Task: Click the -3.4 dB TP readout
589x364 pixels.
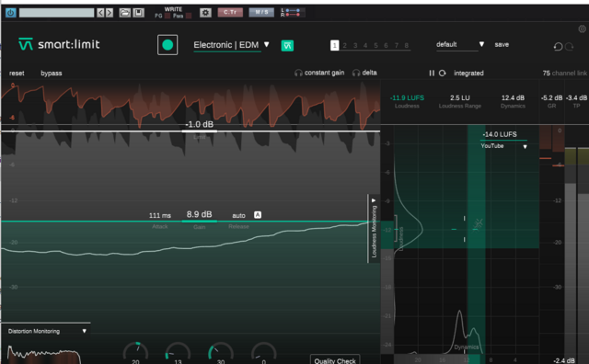Action: pyautogui.click(x=576, y=98)
